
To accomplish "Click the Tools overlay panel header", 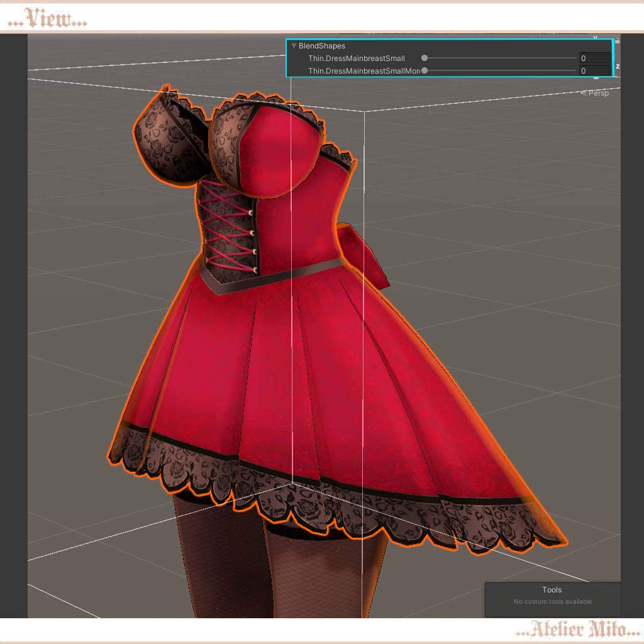I will (552, 590).
